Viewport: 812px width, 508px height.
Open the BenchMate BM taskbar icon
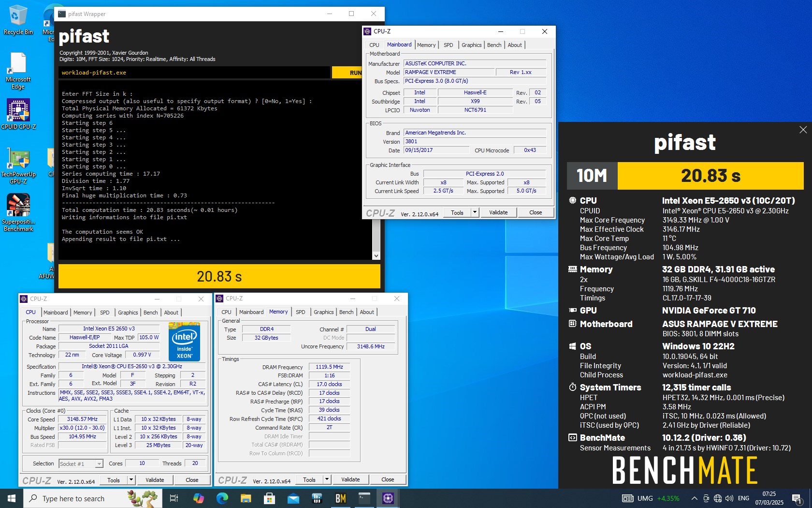(341, 498)
